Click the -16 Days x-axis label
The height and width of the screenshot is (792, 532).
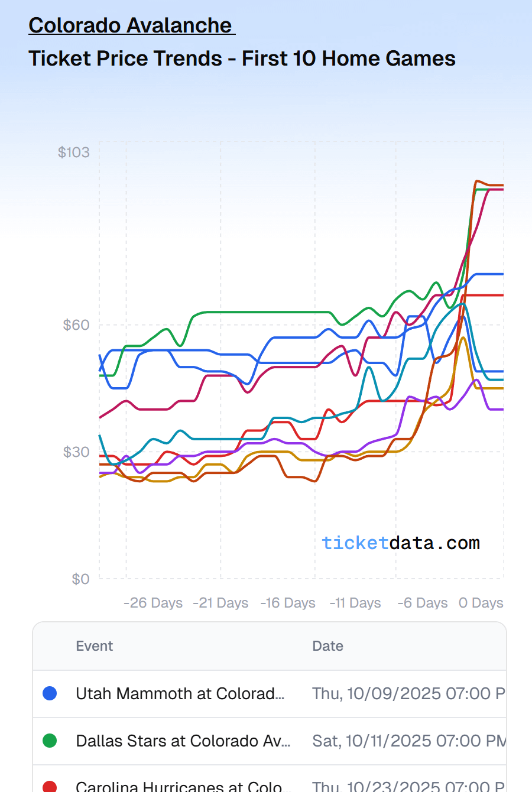[288, 603]
